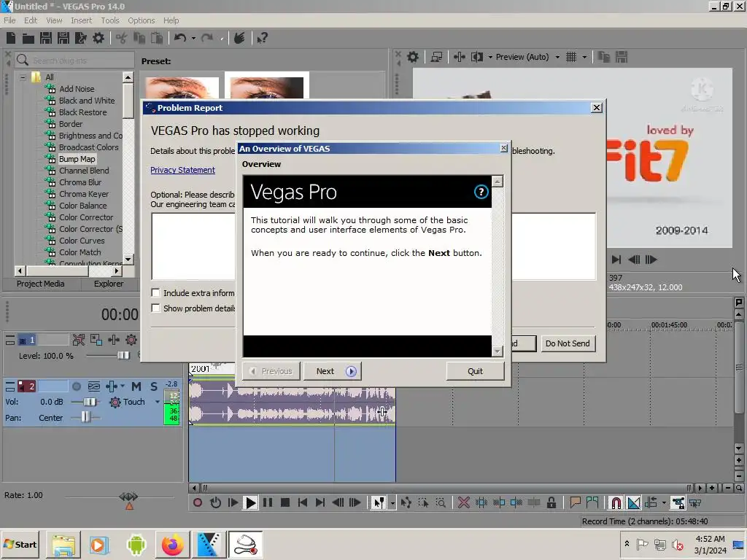
Task: Click Do Not Send in Problem Report
Action: click(x=568, y=343)
